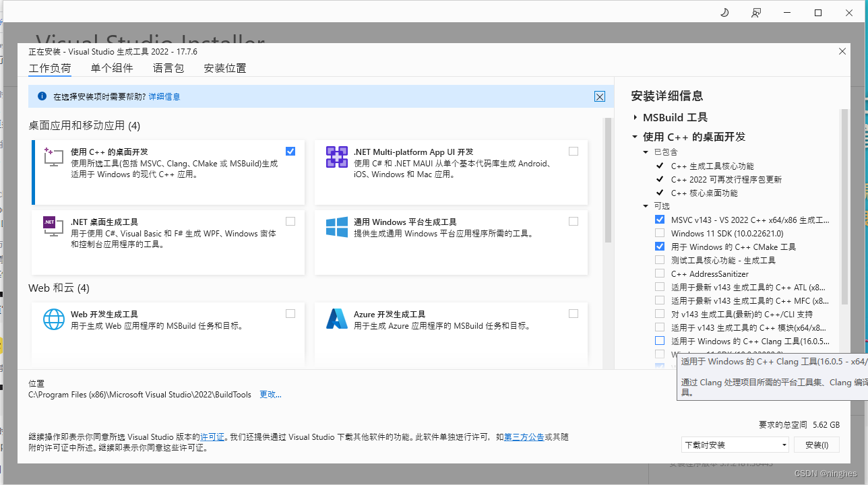Uncheck the 使用 C++ 的桌面开发 workload checkbox

point(290,151)
